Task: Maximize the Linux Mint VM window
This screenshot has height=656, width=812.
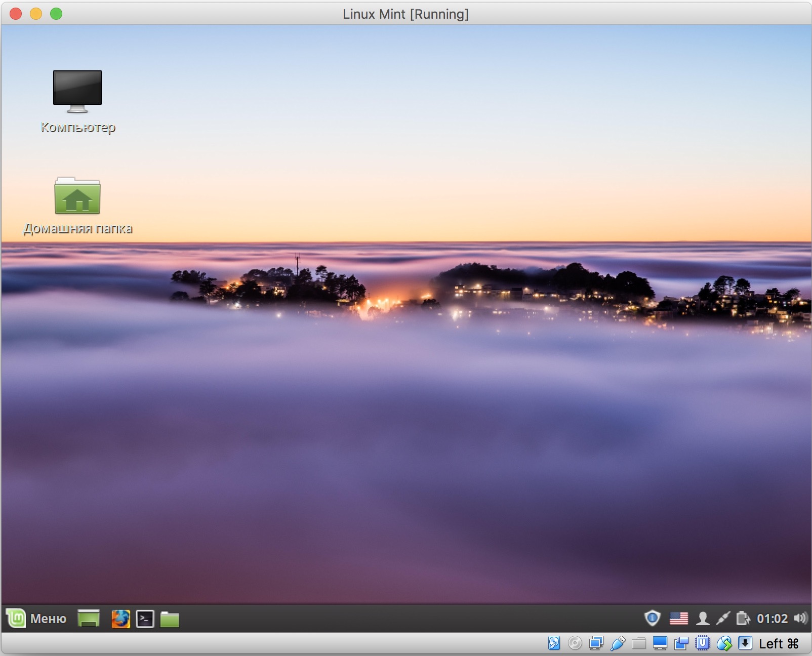Action: [56, 14]
